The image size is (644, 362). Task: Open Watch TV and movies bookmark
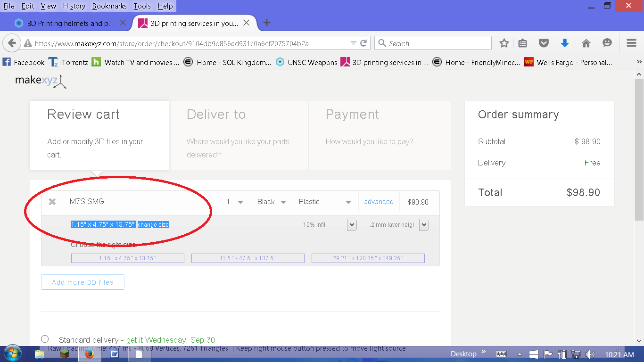click(136, 62)
